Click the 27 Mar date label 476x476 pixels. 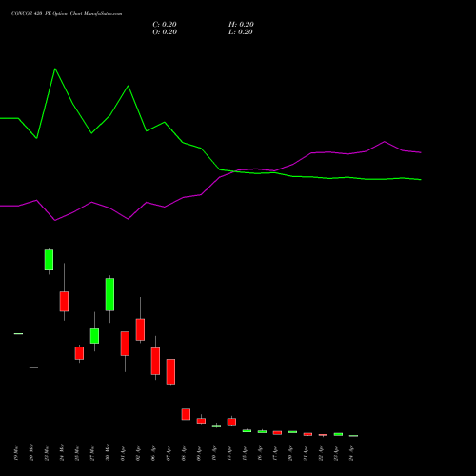[92, 453]
